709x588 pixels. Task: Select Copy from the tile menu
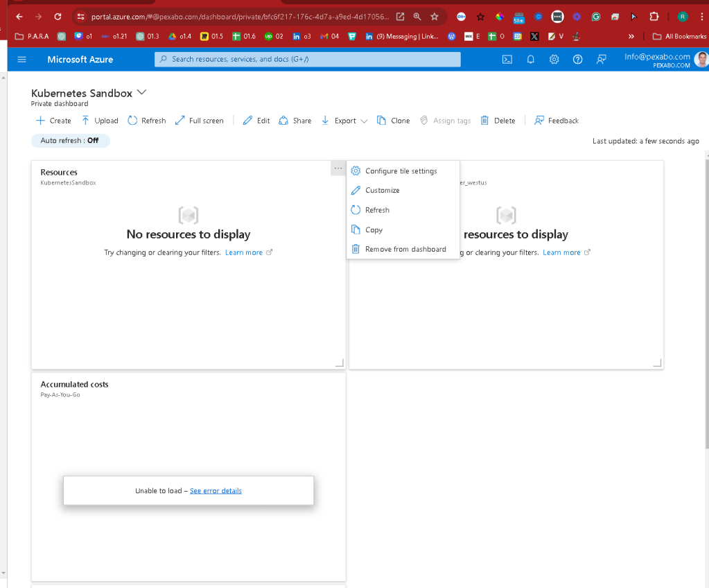(403, 230)
